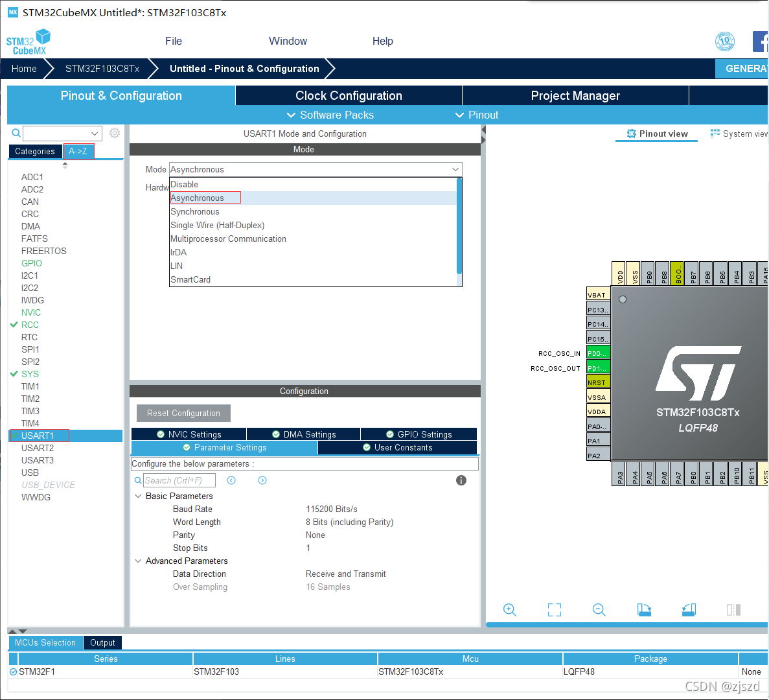The height and width of the screenshot is (700, 769).
Task: Click the rotate clockwise icon under the pinout
Action: [x=644, y=610]
